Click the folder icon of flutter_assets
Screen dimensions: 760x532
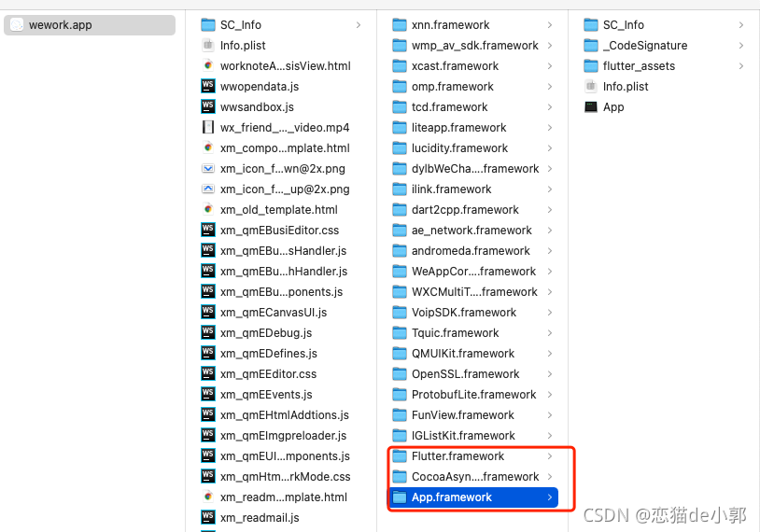[x=591, y=65]
